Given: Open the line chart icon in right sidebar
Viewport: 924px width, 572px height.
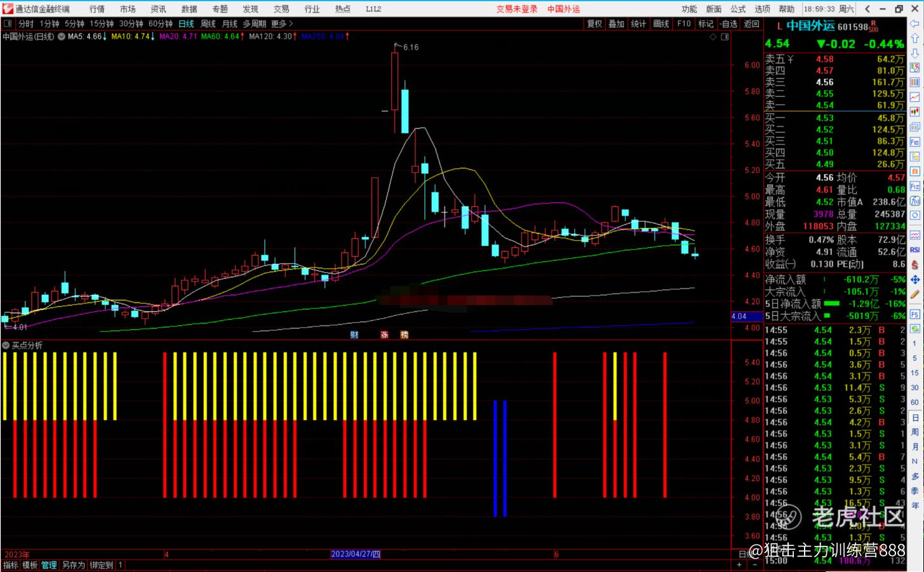Looking at the screenshot, I should coord(915,97).
